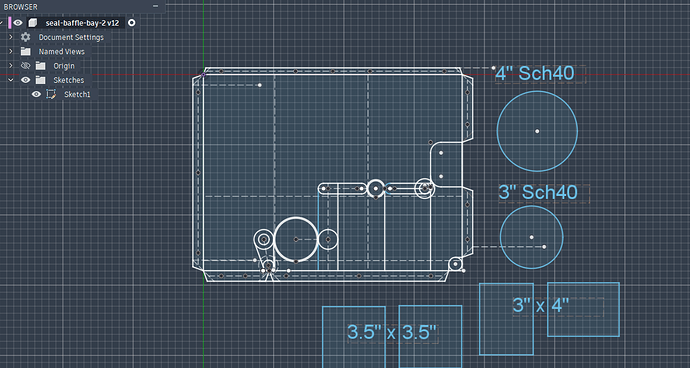Activate the seal-baffle-bay-2 component radio button

coord(131,22)
